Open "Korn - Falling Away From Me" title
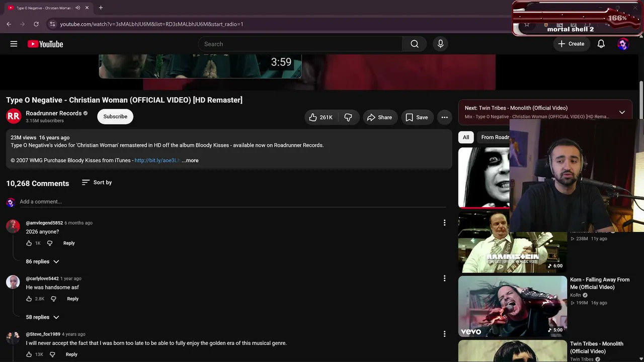Screen dimensions: 644x362 click(600, 283)
